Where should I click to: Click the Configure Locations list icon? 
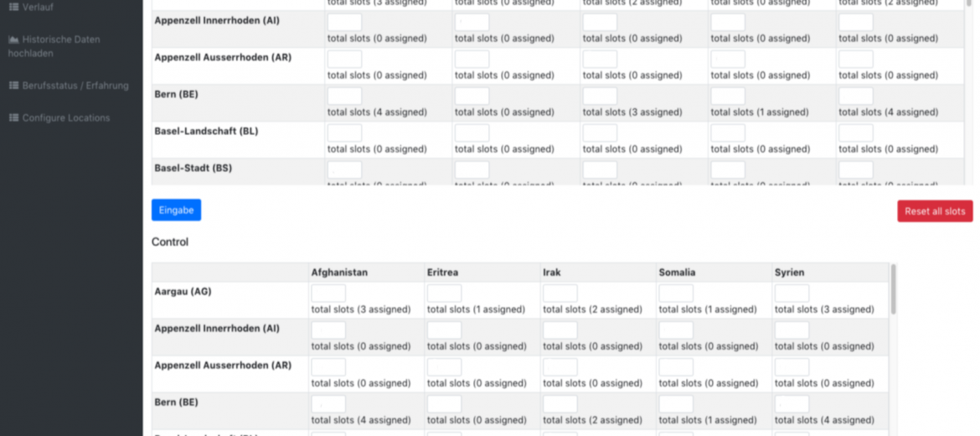(13, 117)
